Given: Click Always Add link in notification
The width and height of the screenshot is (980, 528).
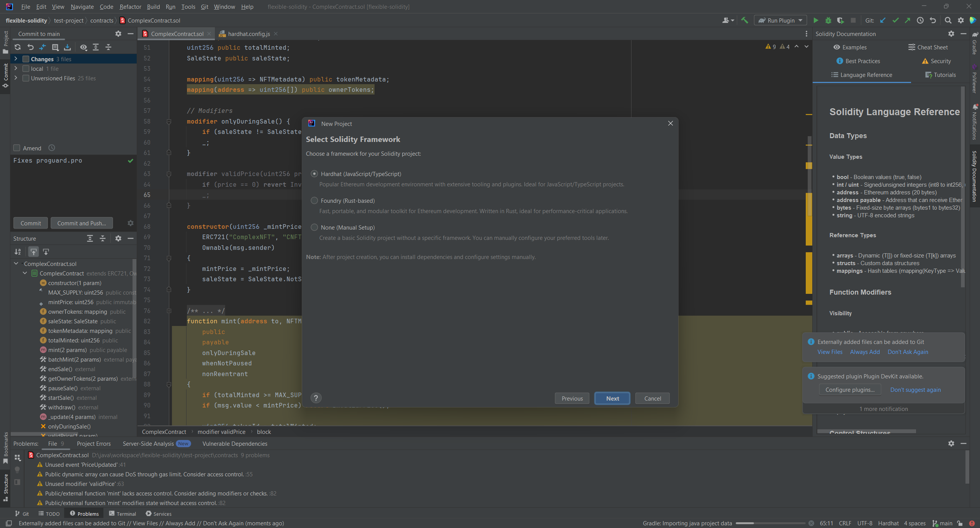Looking at the screenshot, I should tap(865, 352).
